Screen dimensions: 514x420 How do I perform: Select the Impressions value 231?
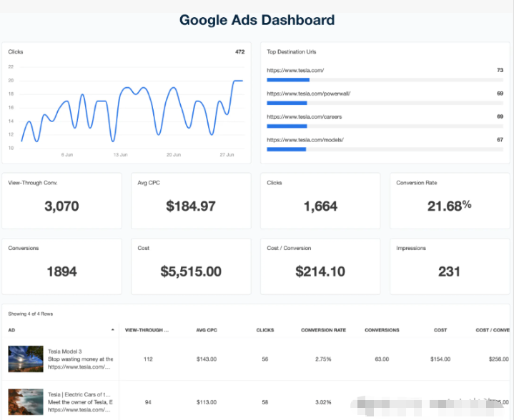pyautogui.click(x=450, y=271)
